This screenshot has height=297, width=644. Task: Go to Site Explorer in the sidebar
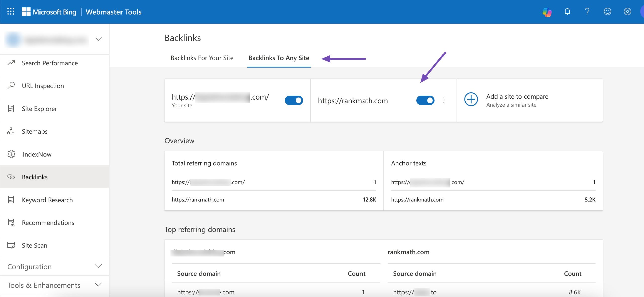(x=55, y=109)
